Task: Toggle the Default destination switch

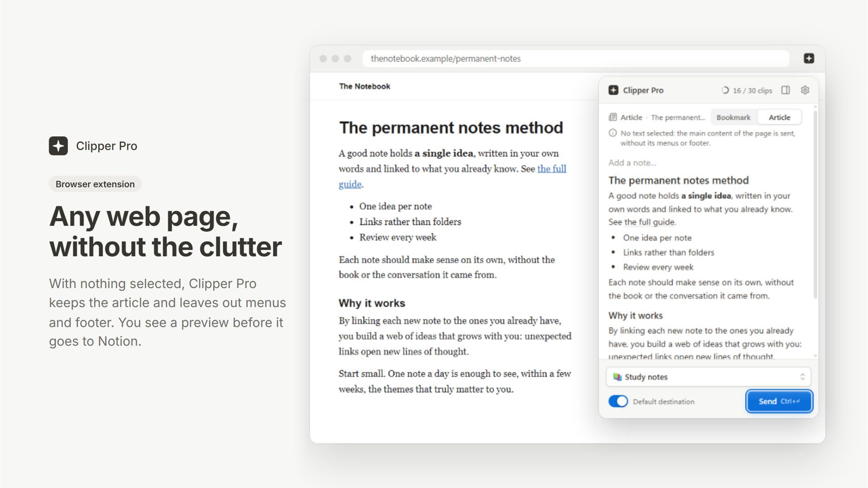Action: click(x=618, y=401)
